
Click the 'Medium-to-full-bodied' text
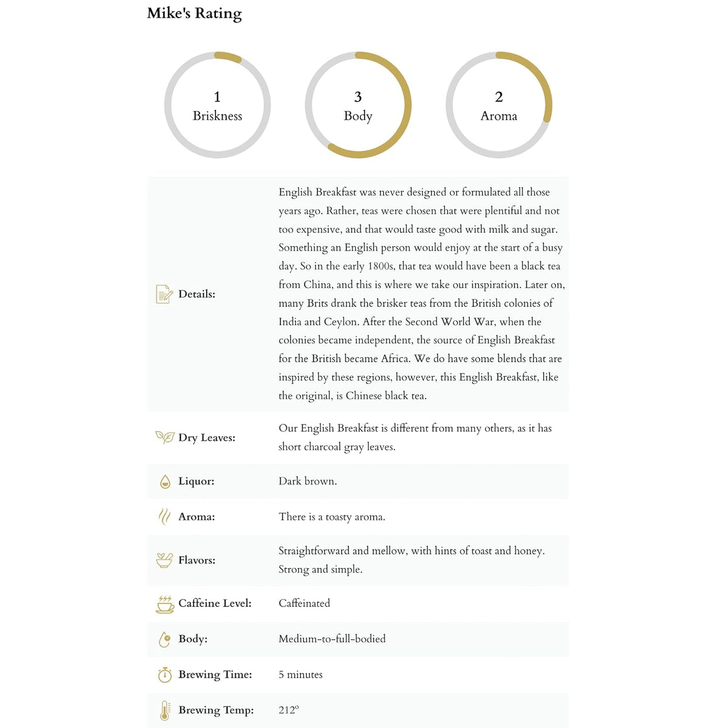332,639
